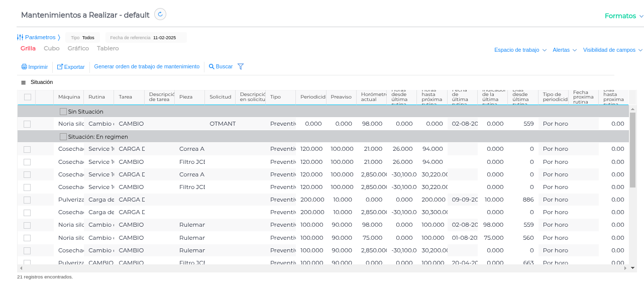The image size is (644, 284).
Task: Click the vertical scrollbar thumb of grid
Action: click(632, 150)
